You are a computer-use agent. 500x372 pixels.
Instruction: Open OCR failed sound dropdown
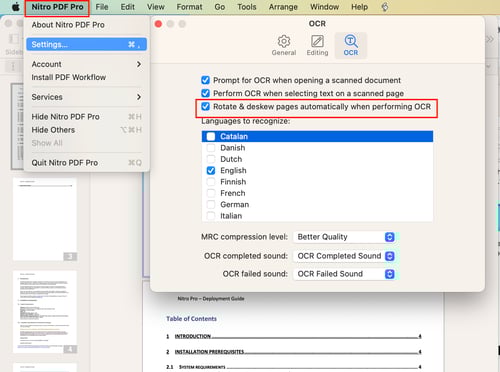pyautogui.click(x=345, y=274)
